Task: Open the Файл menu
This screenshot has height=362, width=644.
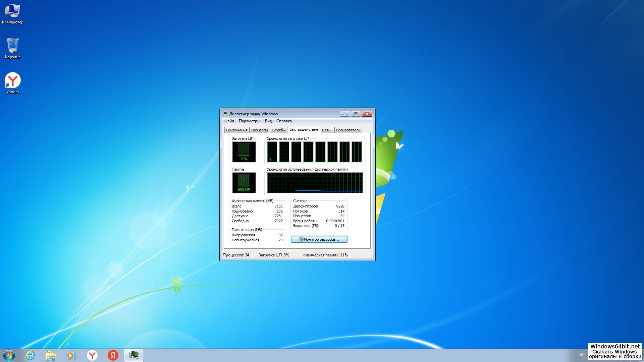Action: [x=229, y=121]
